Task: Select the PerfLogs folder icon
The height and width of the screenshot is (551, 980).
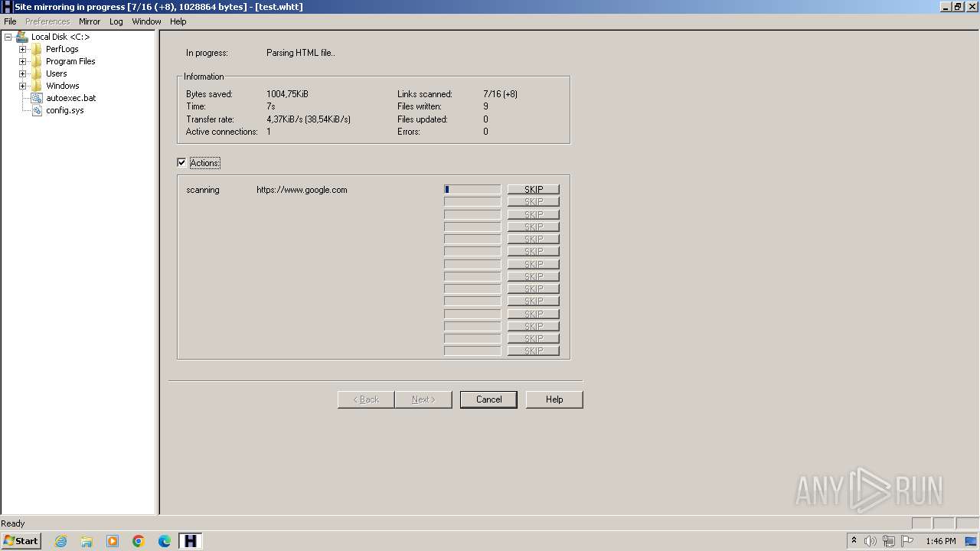Action: (36, 49)
